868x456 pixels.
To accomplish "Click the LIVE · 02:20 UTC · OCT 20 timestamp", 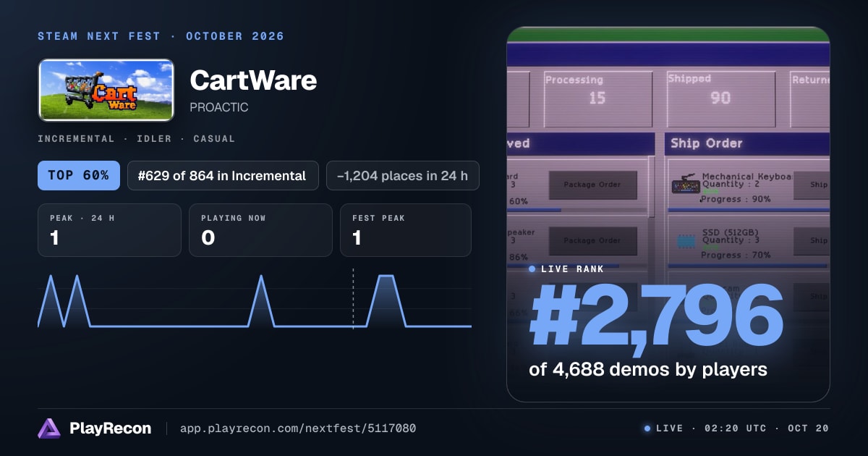I will pyautogui.click(x=736, y=428).
